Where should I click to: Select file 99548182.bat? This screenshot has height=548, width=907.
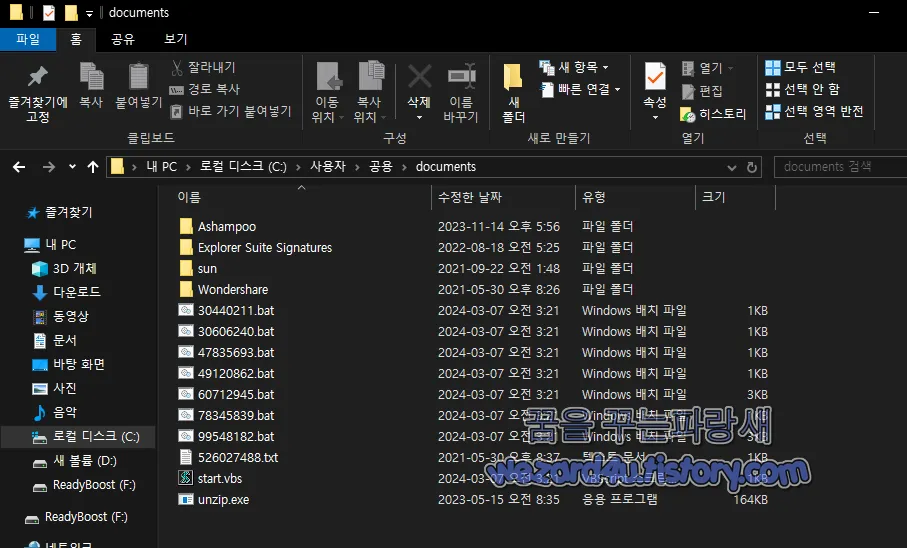coord(226,436)
